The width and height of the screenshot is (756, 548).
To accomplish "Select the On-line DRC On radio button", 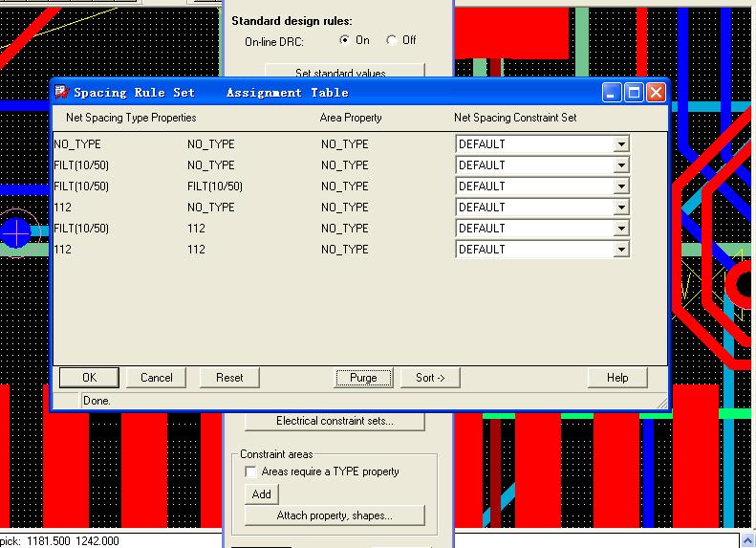I will pyautogui.click(x=344, y=40).
